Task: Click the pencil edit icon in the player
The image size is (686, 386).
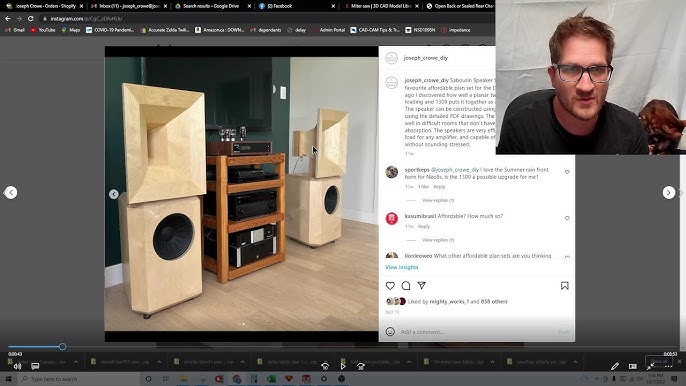Action: pyautogui.click(x=615, y=366)
